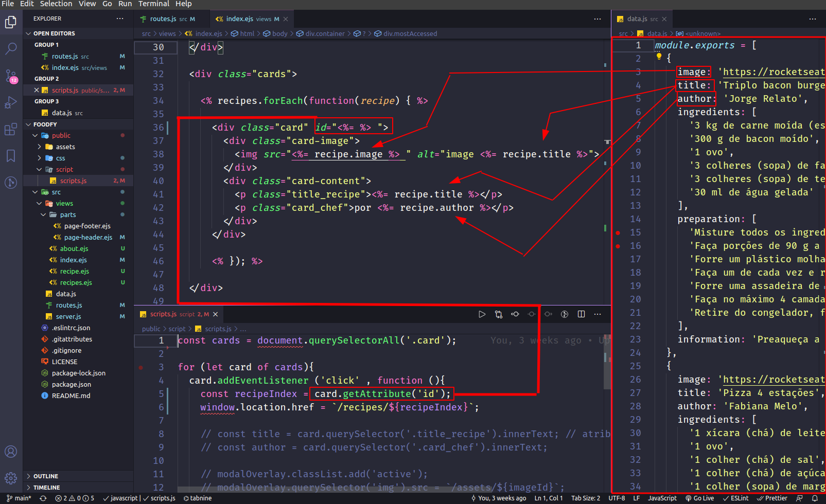Click the Run Code play icon
The width and height of the screenshot is (826, 504).
point(482,314)
